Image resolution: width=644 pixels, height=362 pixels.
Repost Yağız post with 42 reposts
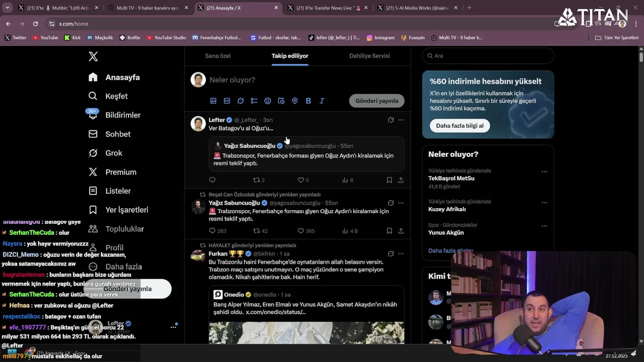(260, 231)
